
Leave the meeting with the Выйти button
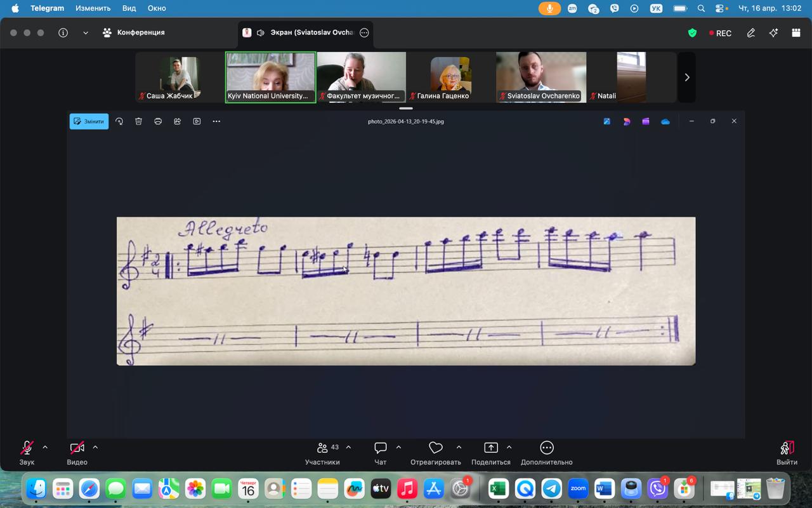point(787,453)
